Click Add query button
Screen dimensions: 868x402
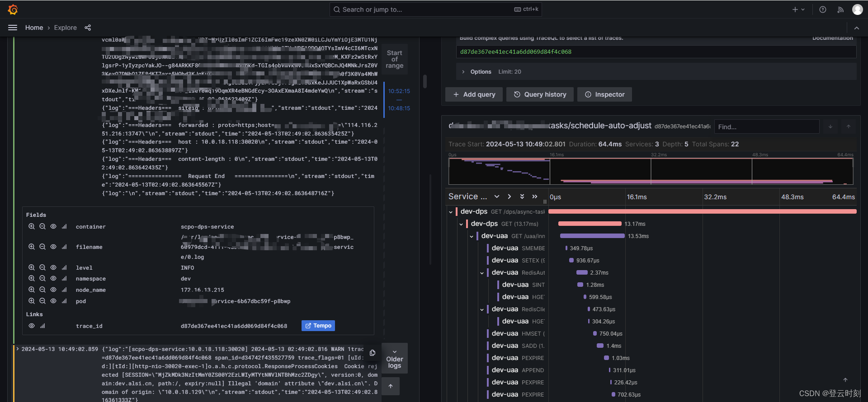point(474,94)
